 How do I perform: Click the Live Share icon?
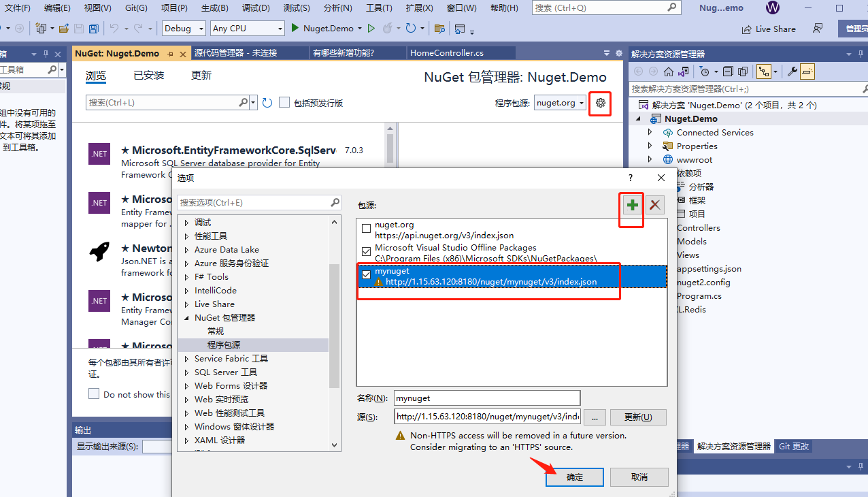pos(747,29)
